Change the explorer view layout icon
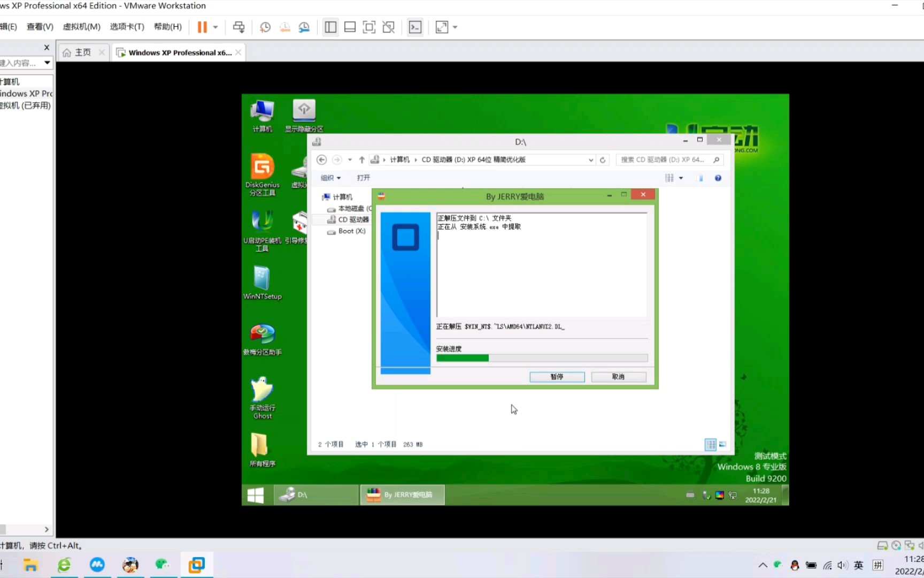 click(x=669, y=178)
